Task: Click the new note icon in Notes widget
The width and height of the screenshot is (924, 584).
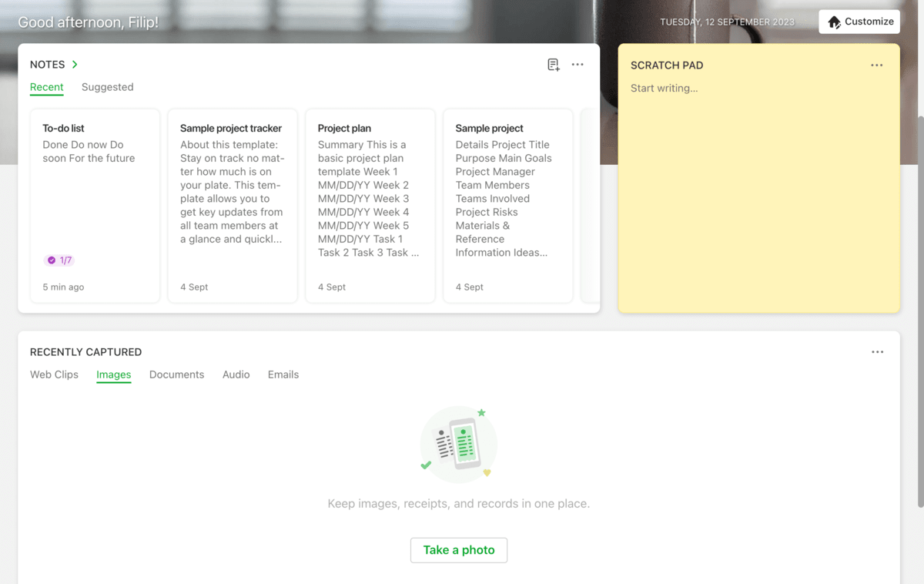Action: [553, 65]
